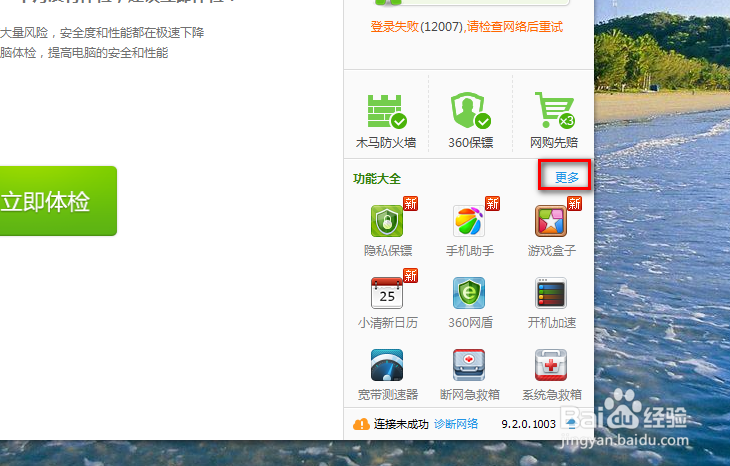This screenshot has width=730, height=466.
Task: Click the green 立即体检 button
Action: click(58, 201)
